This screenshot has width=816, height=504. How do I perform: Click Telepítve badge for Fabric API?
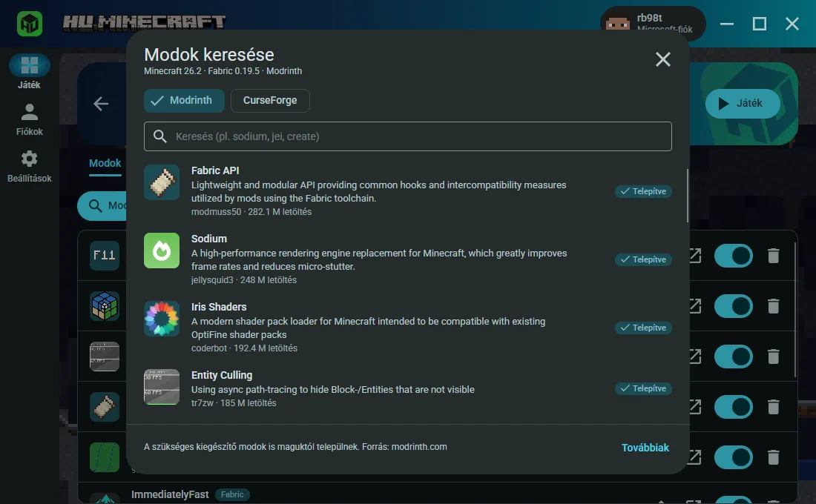point(643,191)
